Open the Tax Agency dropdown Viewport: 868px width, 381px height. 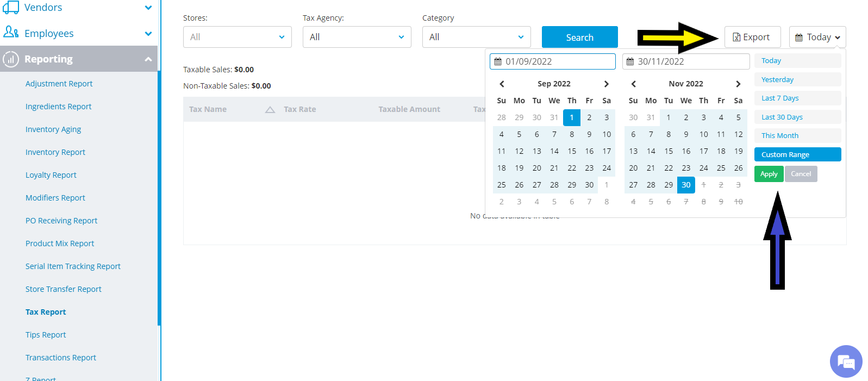point(357,37)
